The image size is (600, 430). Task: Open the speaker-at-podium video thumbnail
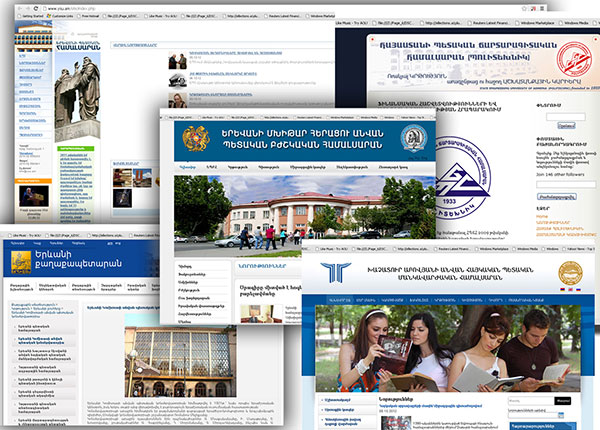point(34,196)
